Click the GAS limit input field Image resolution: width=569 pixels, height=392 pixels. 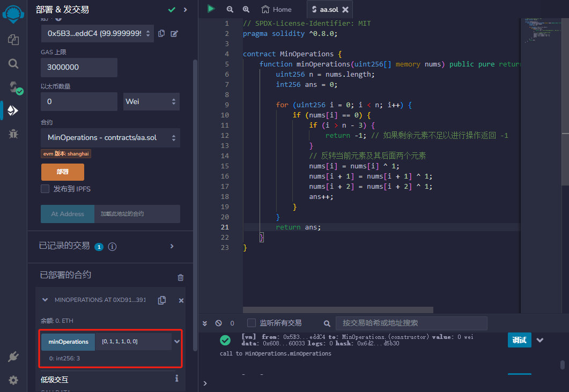[x=79, y=68]
